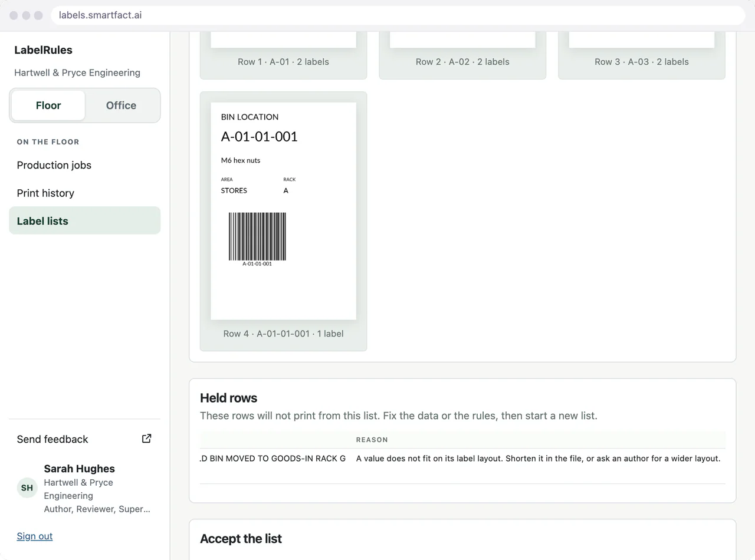The image size is (755, 560).
Task: Click Send feedback
Action: [x=84, y=439]
